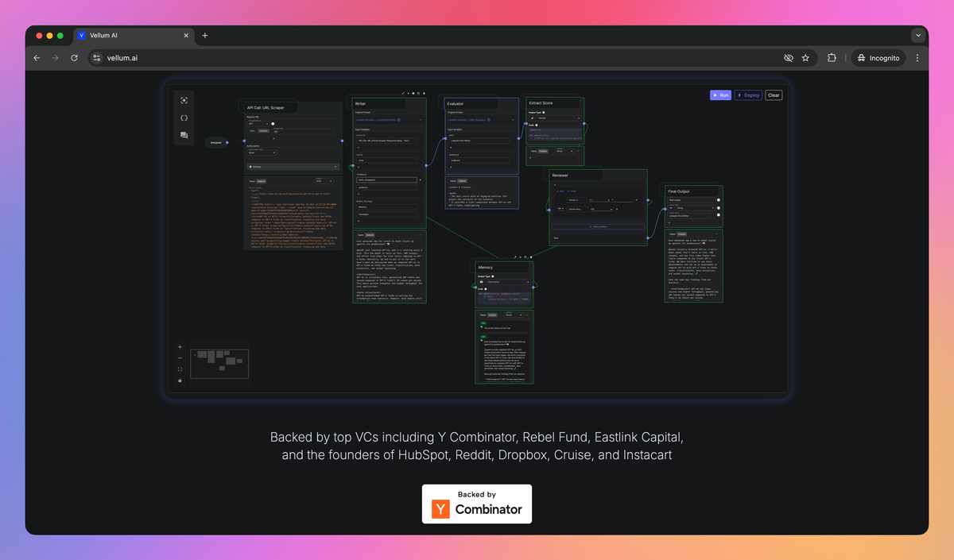Fit the workflow to view
954x560 pixels.
pos(180,369)
